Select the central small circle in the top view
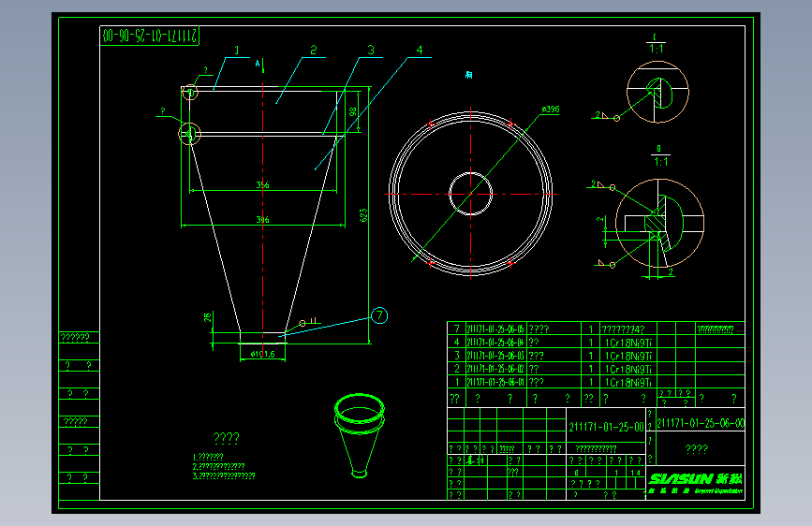The image size is (812, 526). [470, 194]
